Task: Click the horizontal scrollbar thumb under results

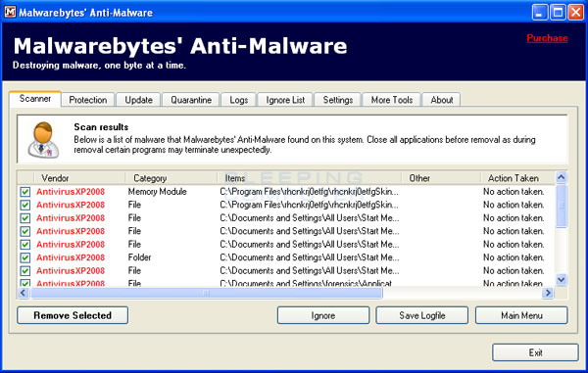Action: pyautogui.click(x=206, y=293)
